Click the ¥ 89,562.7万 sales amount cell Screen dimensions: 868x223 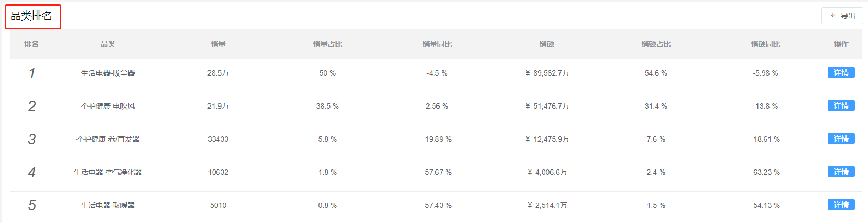(547, 73)
